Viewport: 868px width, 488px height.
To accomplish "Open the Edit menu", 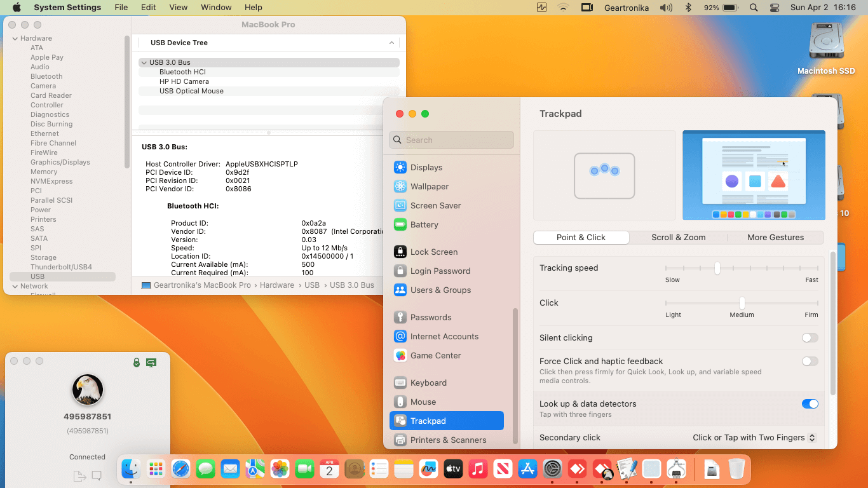I will [x=149, y=8].
